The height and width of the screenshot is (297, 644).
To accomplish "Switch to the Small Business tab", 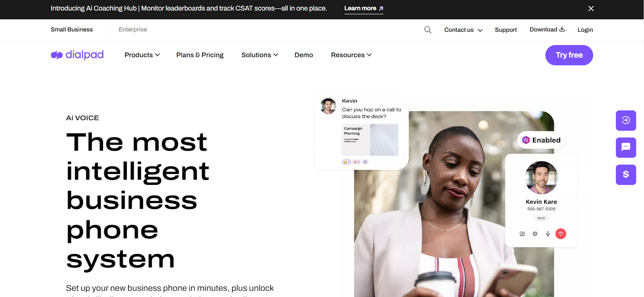I will pyautogui.click(x=72, y=29).
